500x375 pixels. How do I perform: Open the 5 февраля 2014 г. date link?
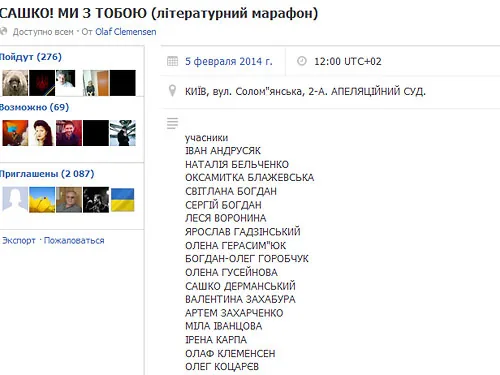pos(229,61)
